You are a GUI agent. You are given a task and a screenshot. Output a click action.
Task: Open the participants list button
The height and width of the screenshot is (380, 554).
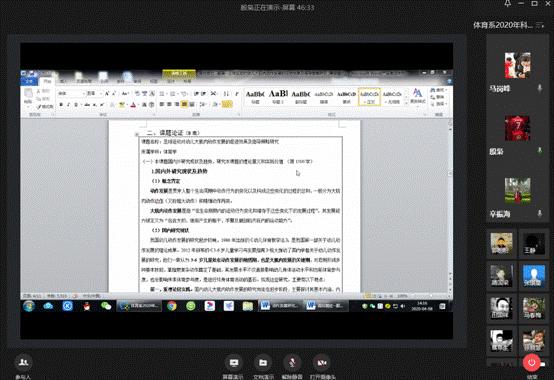[23, 362]
